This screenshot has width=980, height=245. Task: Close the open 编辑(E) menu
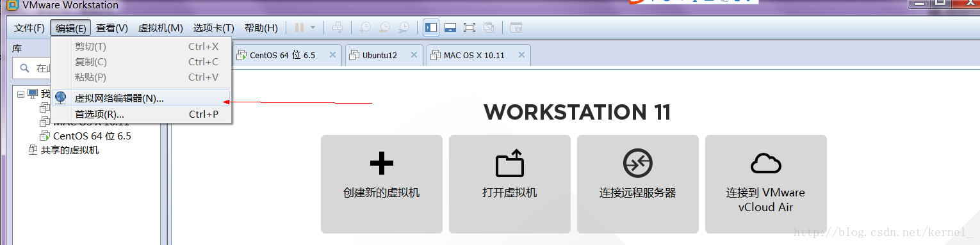click(70, 28)
